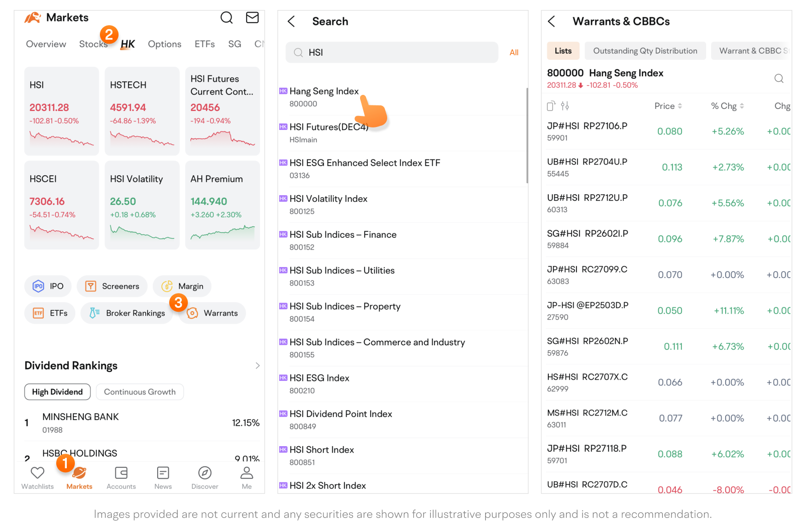Click search results scrollbar

tap(527, 136)
